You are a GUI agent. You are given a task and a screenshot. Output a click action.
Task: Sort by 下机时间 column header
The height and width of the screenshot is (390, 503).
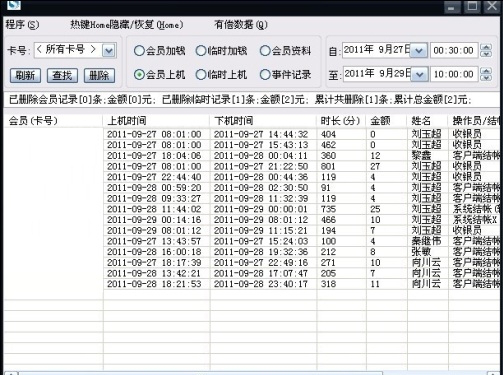pyautogui.click(x=263, y=121)
